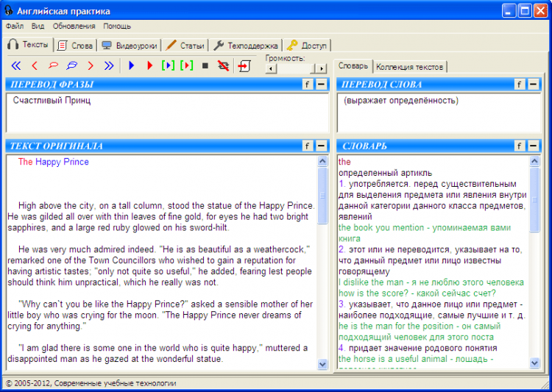Click original text scrollbar down arrow
The width and height of the screenshot is (552, 392).
[322, 364]
